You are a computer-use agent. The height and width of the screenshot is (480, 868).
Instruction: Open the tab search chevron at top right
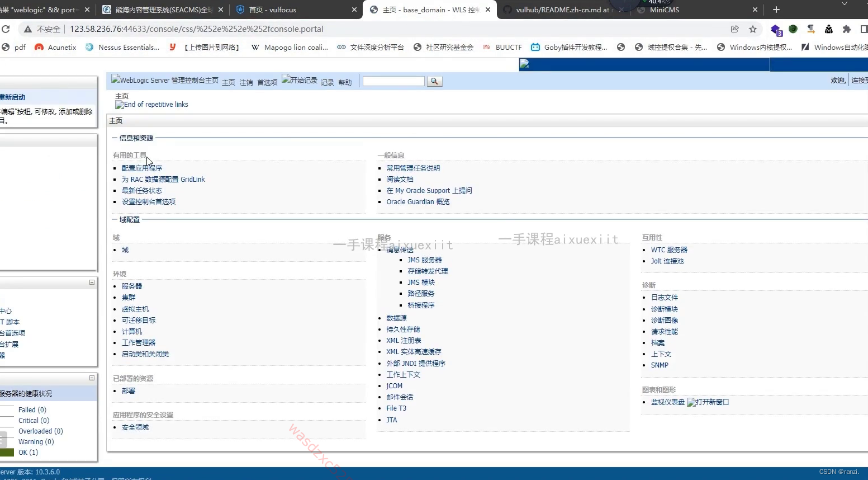click(x=845, y=3)
